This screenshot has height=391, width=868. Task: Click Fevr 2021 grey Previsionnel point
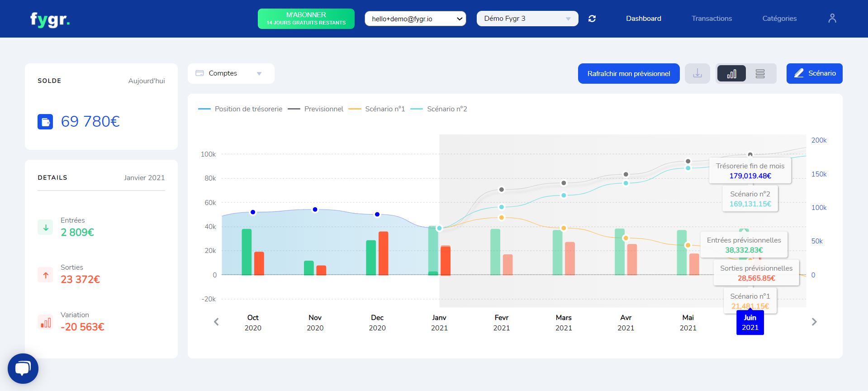coord(502,190)
